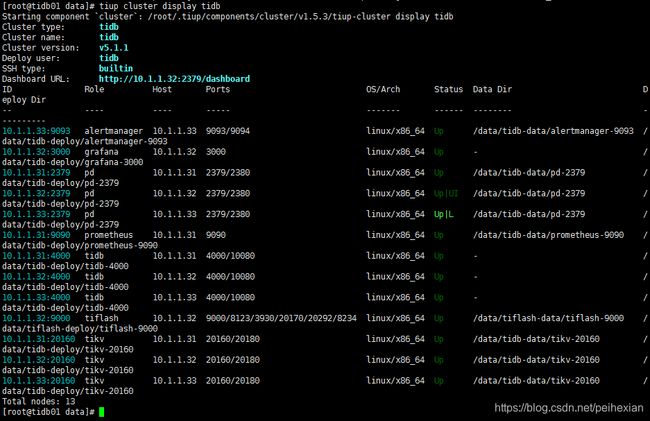The image size is (650, 421).
Task: Click deploy path data/tidb-deploy/prometheus-9090
Action: coord(80,245)
